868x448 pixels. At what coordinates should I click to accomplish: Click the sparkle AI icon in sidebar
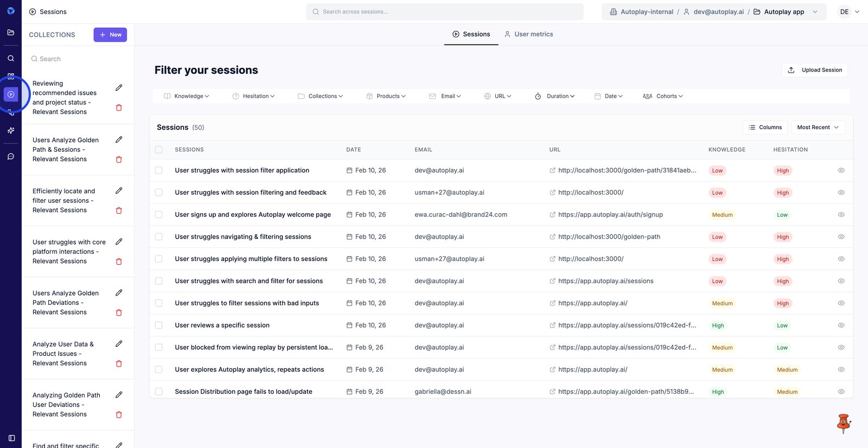[x=11, y=131]
